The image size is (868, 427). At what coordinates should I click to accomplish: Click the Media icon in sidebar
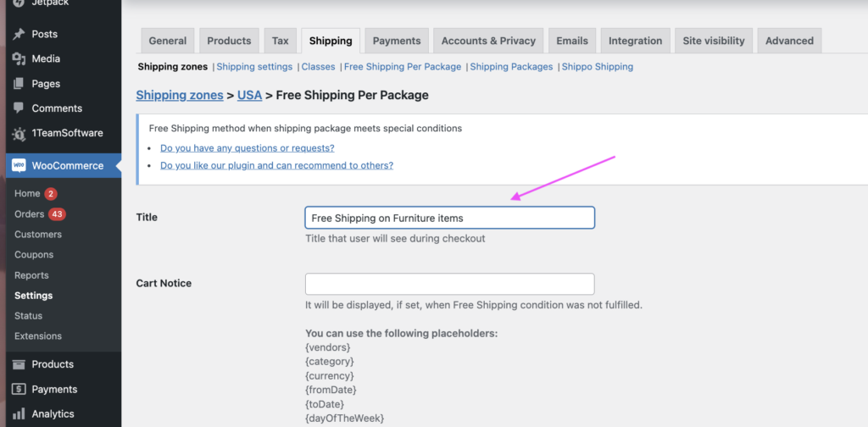tap(19, 59)
